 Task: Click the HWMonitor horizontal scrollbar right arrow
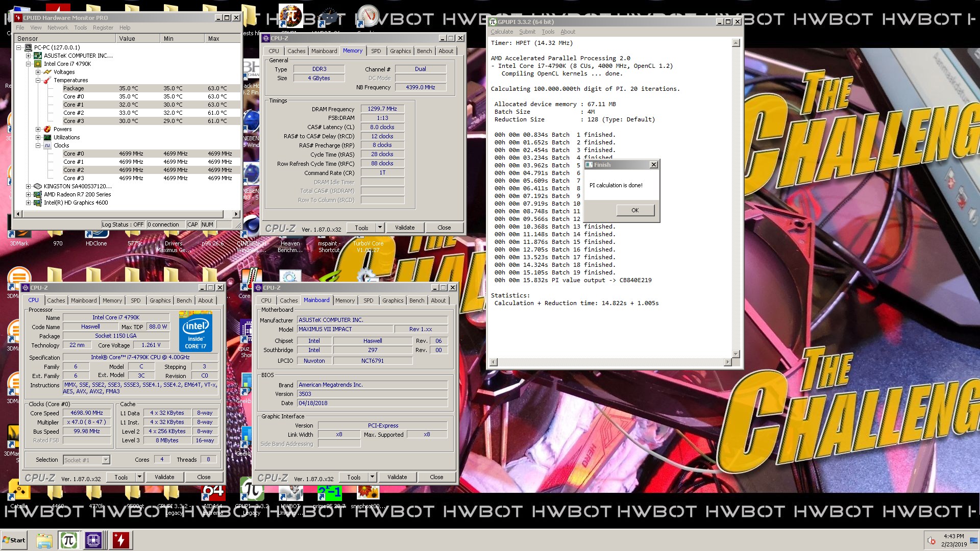[x=236, y=214]
